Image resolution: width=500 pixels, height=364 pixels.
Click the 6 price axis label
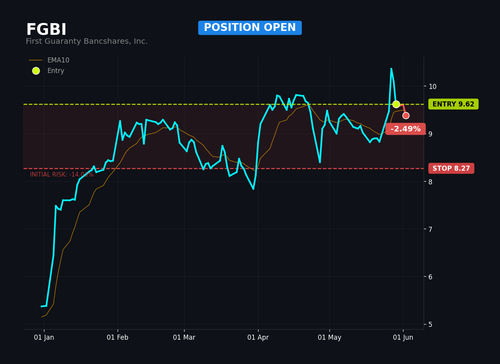tap(430, 277)
